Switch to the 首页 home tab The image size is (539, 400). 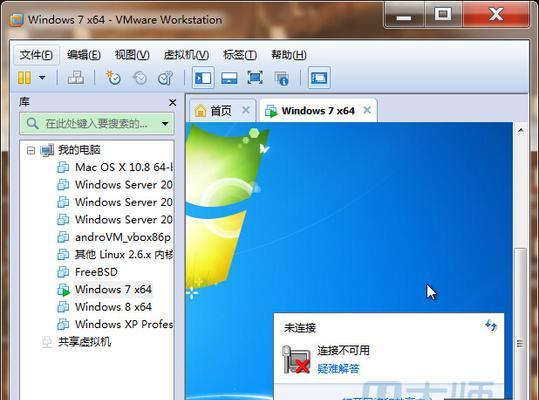tap(222, 111)
